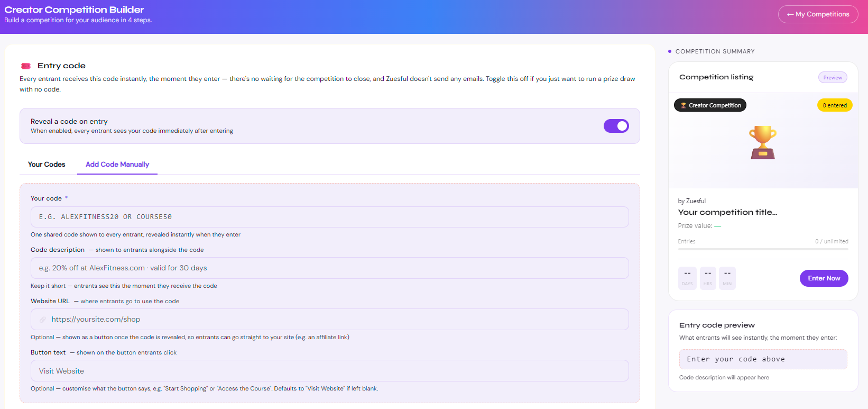The height and width of the screenshot is (409, 868).
Task: Open the Preview of competition listing
Action: point(833,77)
